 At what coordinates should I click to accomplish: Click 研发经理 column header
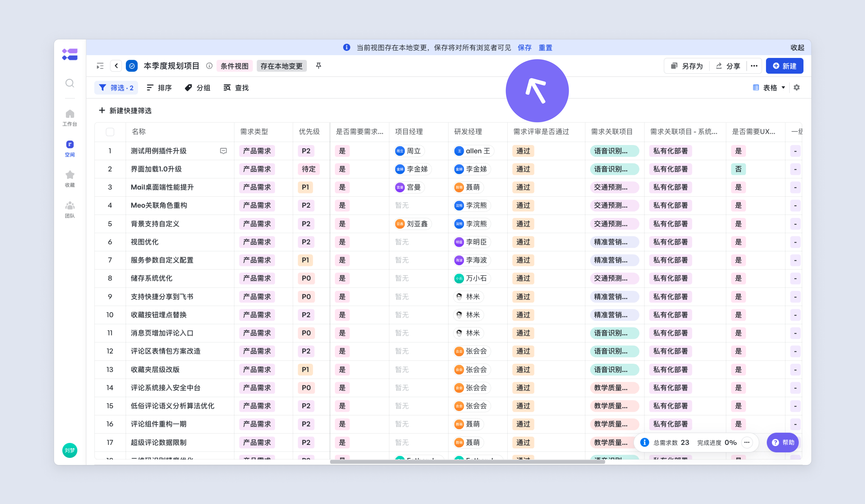(468, 132)
